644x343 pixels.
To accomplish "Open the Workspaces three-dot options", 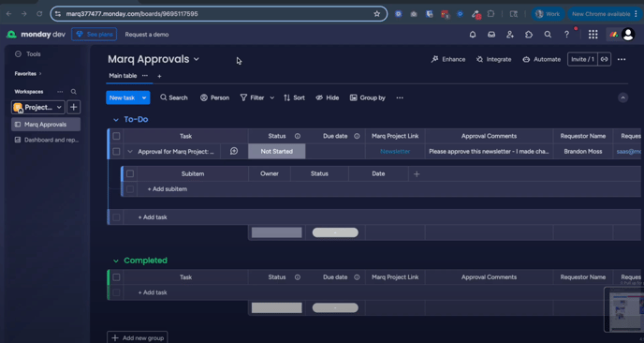I will pos(60,92).
